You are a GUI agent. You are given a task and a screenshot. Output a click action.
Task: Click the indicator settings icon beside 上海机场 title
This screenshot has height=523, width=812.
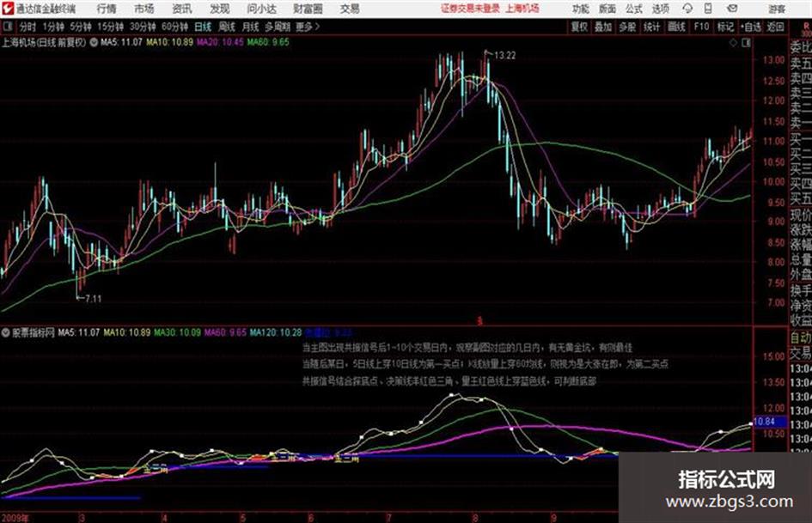[94, 42]
